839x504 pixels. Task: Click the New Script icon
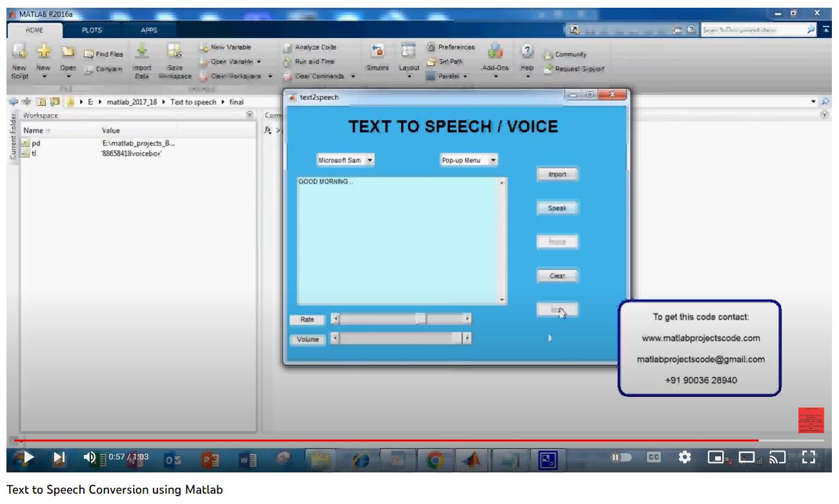point(19,52)
